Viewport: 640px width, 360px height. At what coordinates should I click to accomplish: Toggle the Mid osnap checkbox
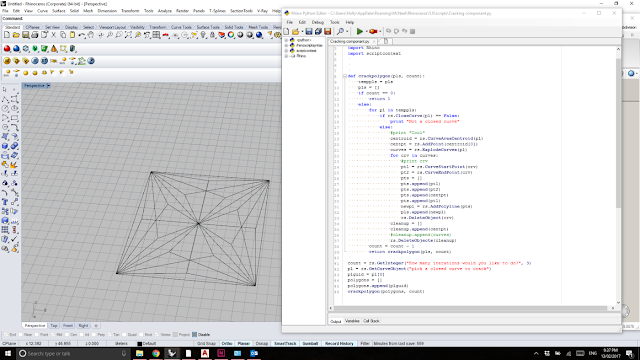click(x=53, y=335)
